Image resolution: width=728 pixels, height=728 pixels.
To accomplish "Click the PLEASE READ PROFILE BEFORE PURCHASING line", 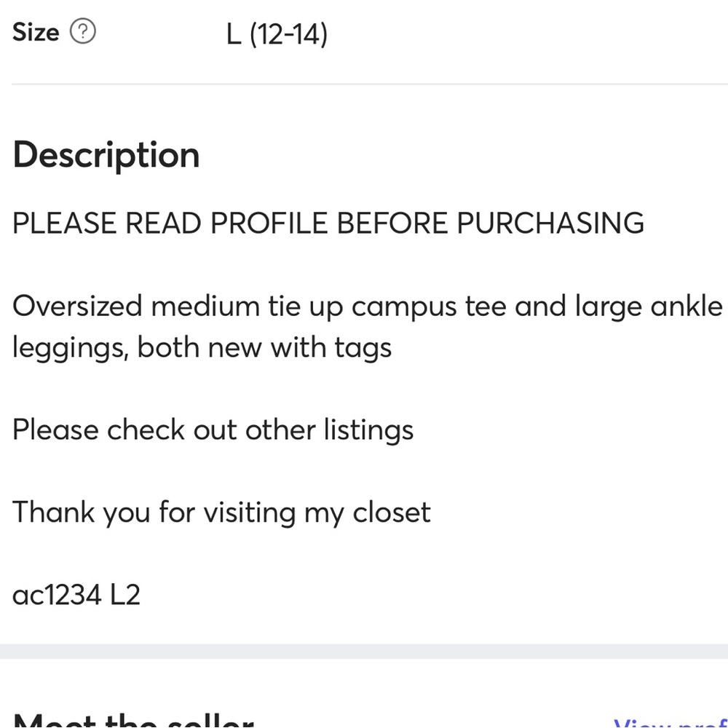I will tap(328, 223).
